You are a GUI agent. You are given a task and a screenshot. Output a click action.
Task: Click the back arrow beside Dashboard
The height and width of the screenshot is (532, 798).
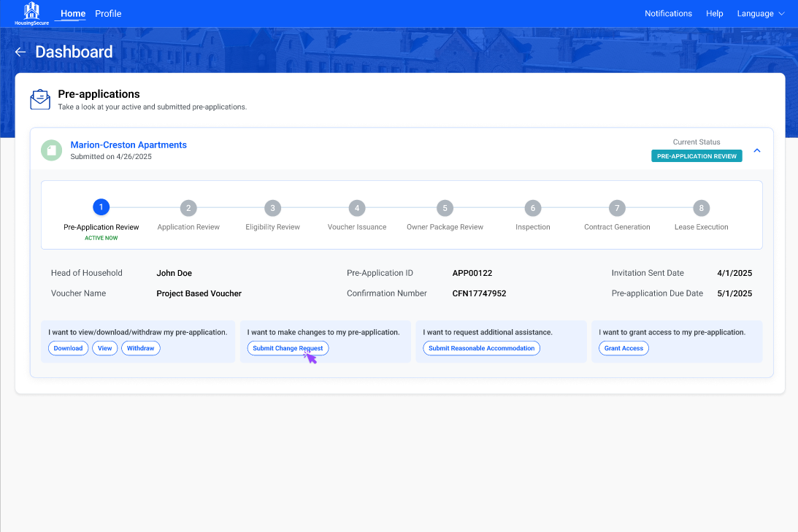click(x=20, y=52)
